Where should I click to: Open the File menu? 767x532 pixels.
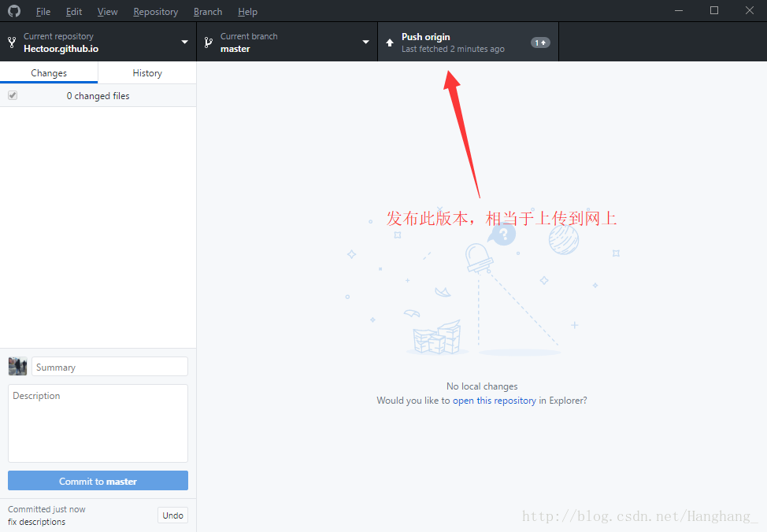[x=43, y=11]
